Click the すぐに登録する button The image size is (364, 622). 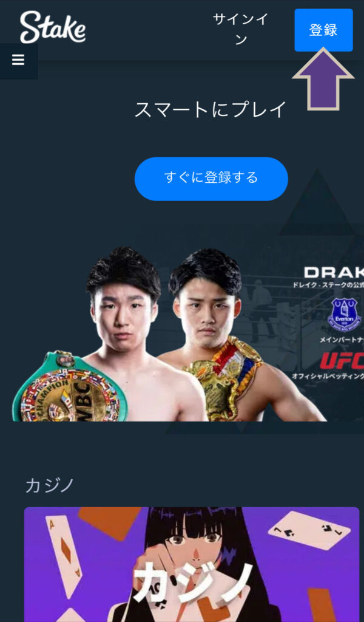211,179
